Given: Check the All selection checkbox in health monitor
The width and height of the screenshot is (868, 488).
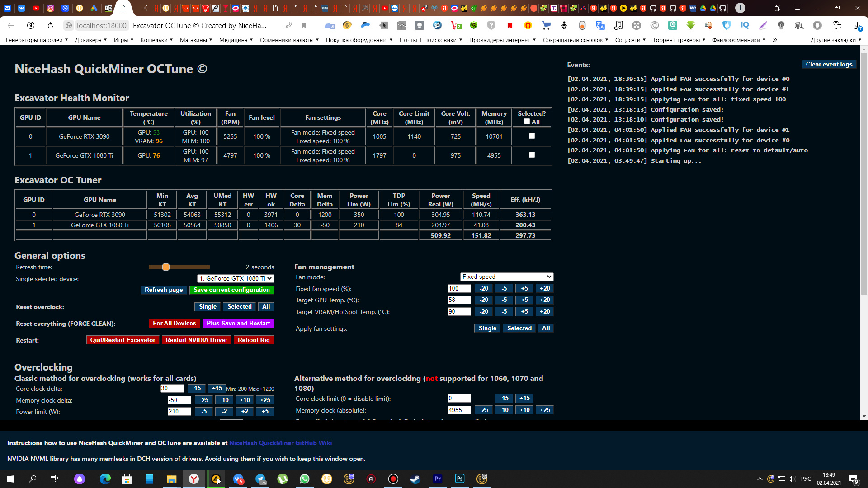Looking at the screenshot, I should tap(526, 122).
